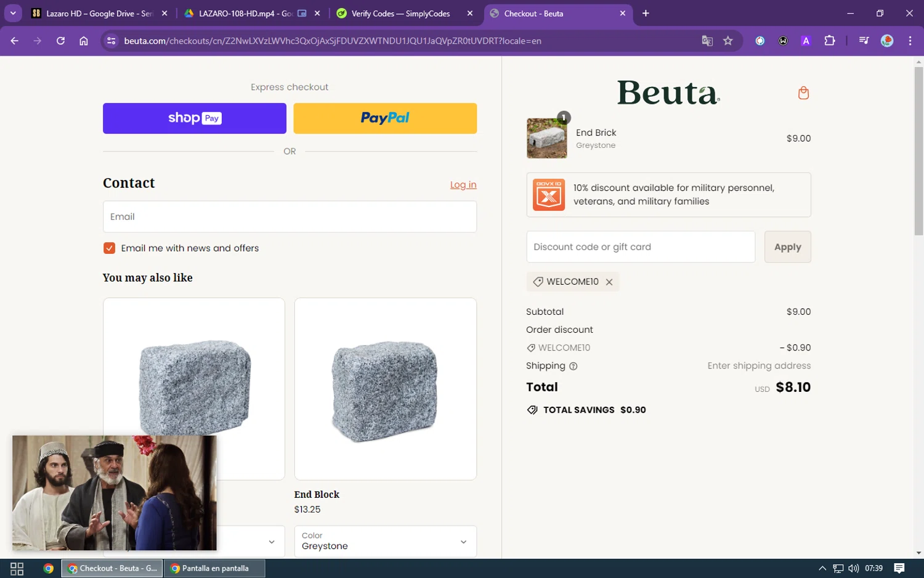Open a new browser tab

coord(646,13)
